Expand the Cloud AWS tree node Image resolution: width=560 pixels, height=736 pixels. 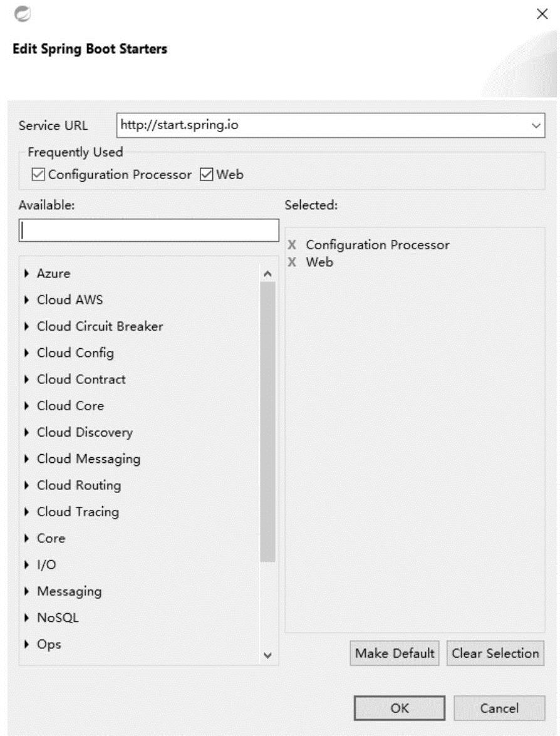[27, 300]
